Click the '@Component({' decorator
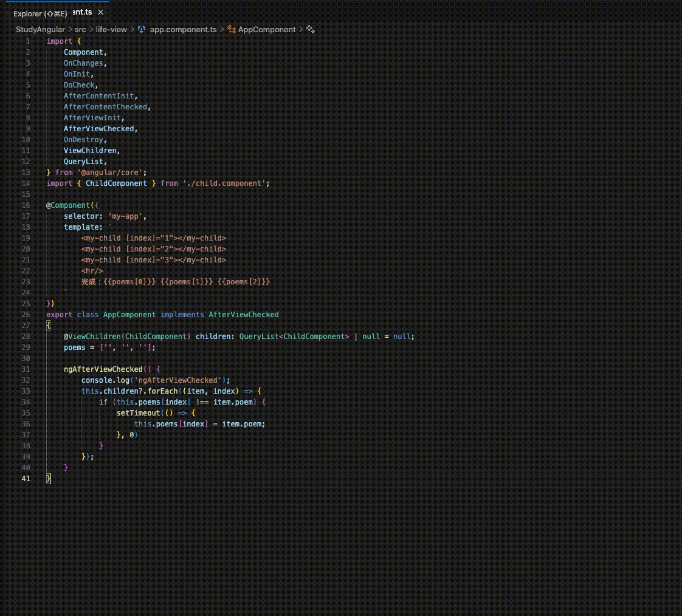This screenshot has width=682, height=616. (x=72, y=205)
